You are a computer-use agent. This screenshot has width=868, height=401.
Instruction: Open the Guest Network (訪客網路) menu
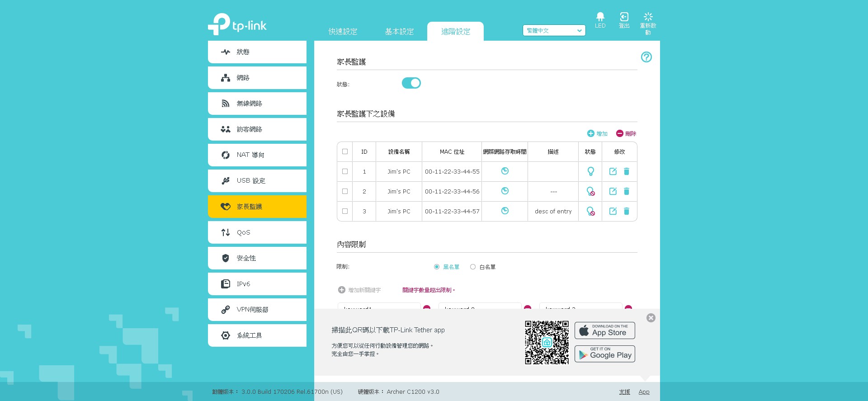tap(257, 129)
